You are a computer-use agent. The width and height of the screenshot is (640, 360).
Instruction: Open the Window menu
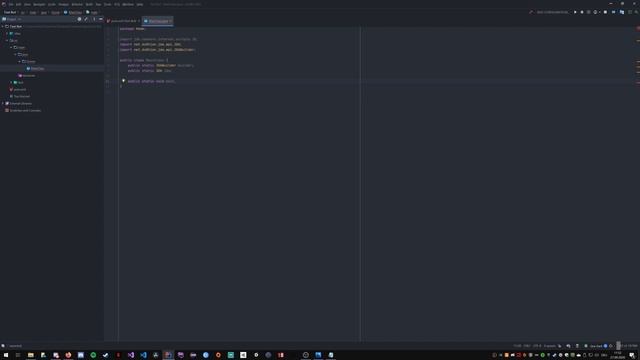click(128, 4)
